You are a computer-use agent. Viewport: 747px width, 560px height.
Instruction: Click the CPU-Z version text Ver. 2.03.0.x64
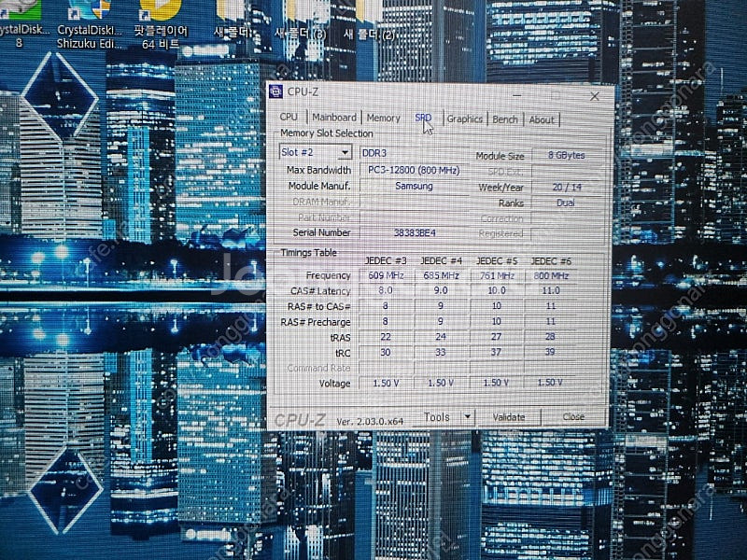click(370, 422)
